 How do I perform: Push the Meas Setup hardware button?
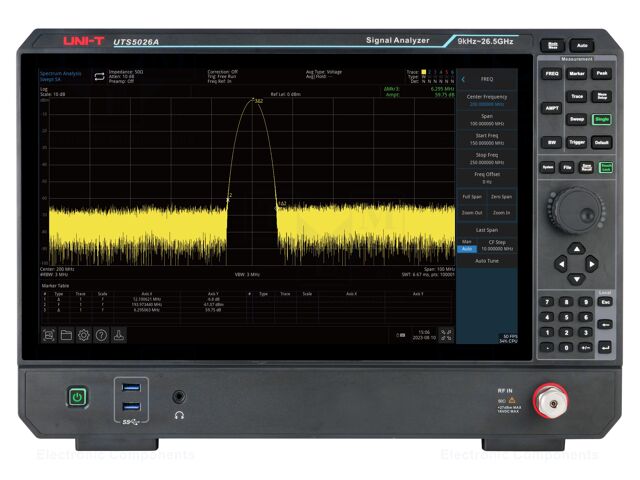[602, 96]
